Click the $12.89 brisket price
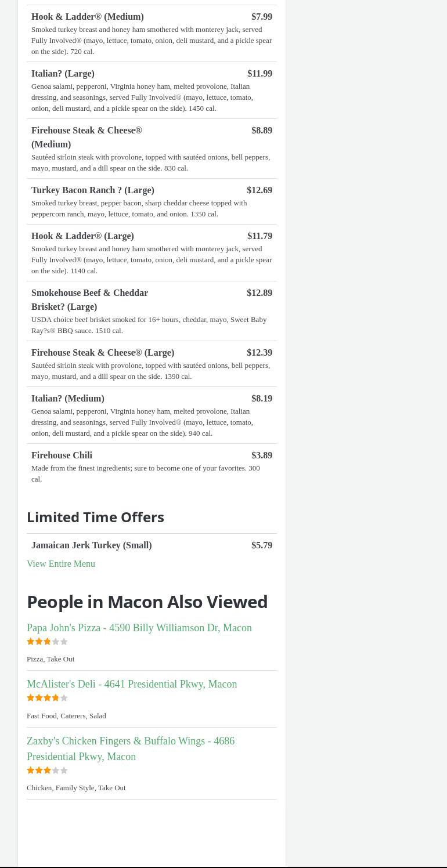 [259, 293]
